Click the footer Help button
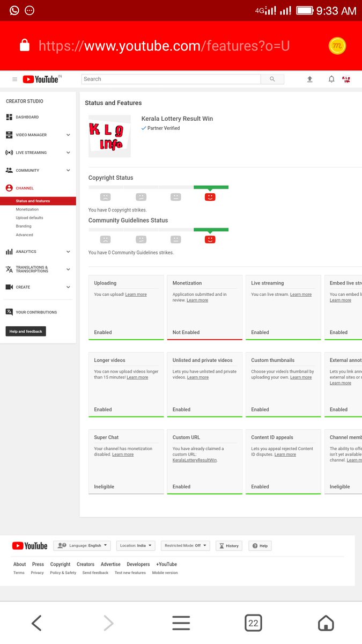This screenshot has height=644, width=362. pos(260,546)
